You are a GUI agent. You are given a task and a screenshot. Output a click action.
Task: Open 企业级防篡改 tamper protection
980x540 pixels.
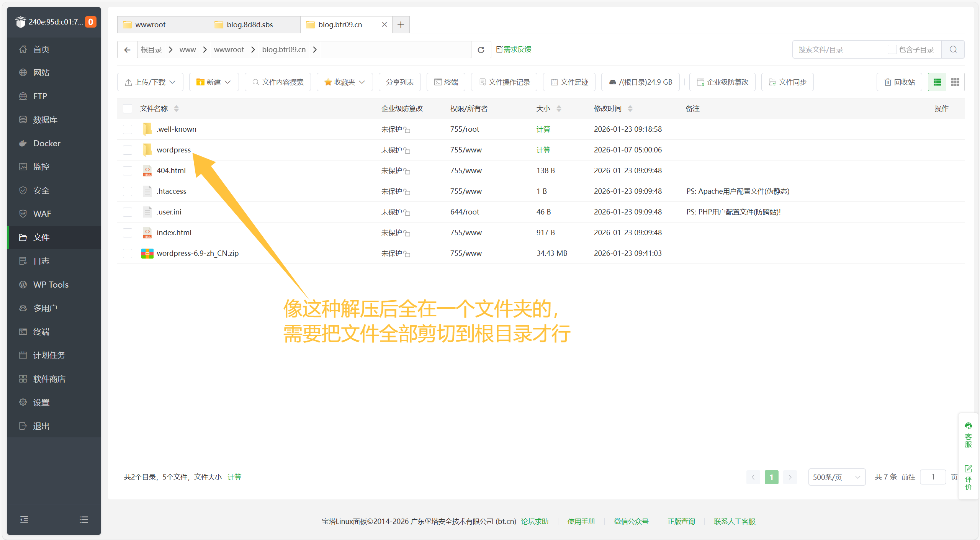[x=722, y=82]
